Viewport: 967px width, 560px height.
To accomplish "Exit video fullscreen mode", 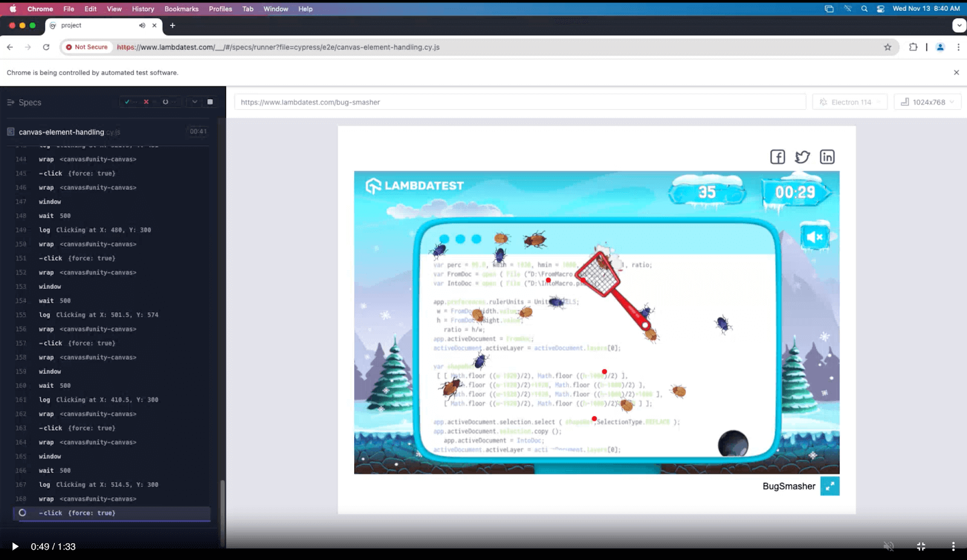I will (921, 546).
